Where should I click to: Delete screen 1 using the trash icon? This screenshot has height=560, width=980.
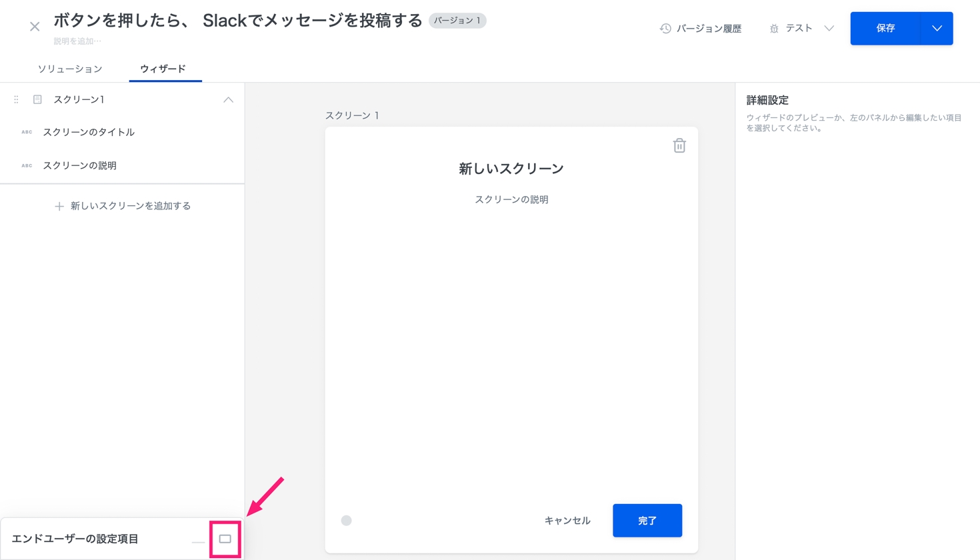[679, 145]
